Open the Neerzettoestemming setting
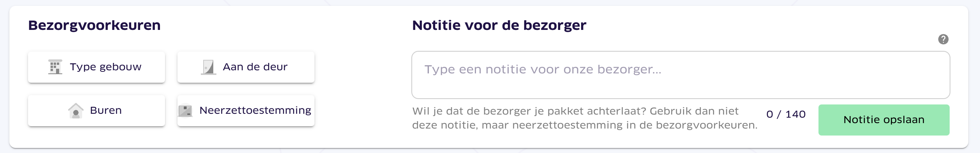The width and height of the screenshot is (980, 153). point(246,111)
